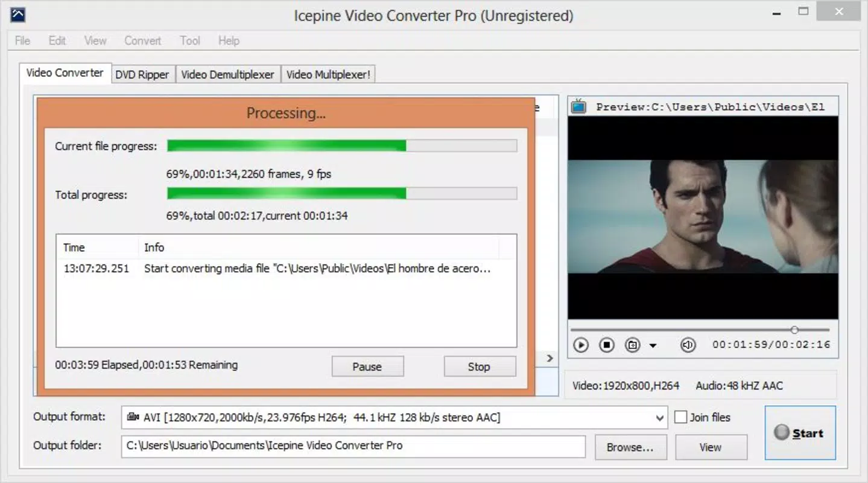Click the video preview image
Screen dimensions: 868x483
pyautogui.click(x=703, y=216)
